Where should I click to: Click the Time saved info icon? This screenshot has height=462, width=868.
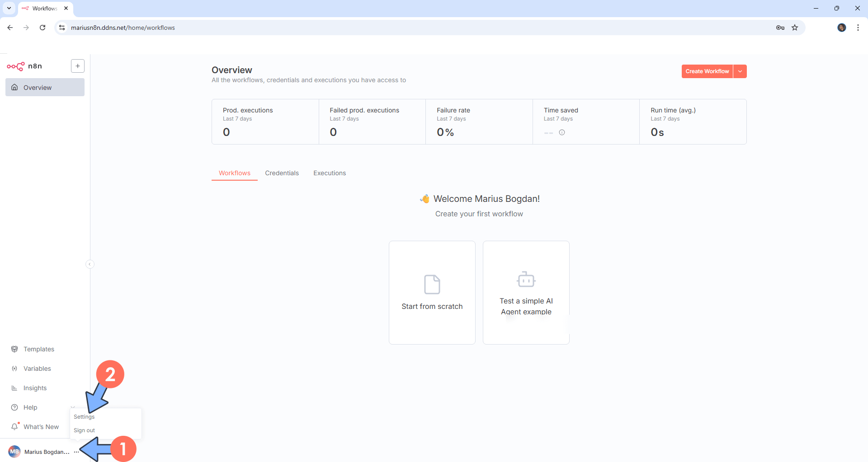[562, 132]
